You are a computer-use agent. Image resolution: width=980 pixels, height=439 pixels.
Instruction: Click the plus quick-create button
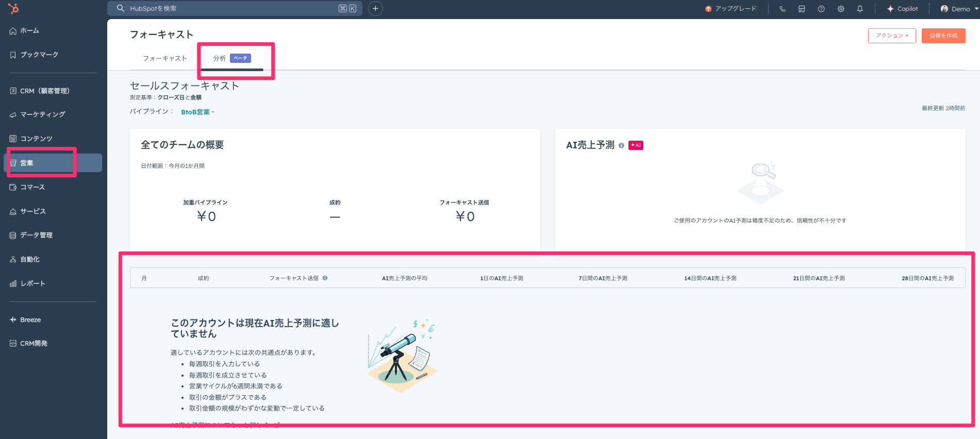[375, 9]
